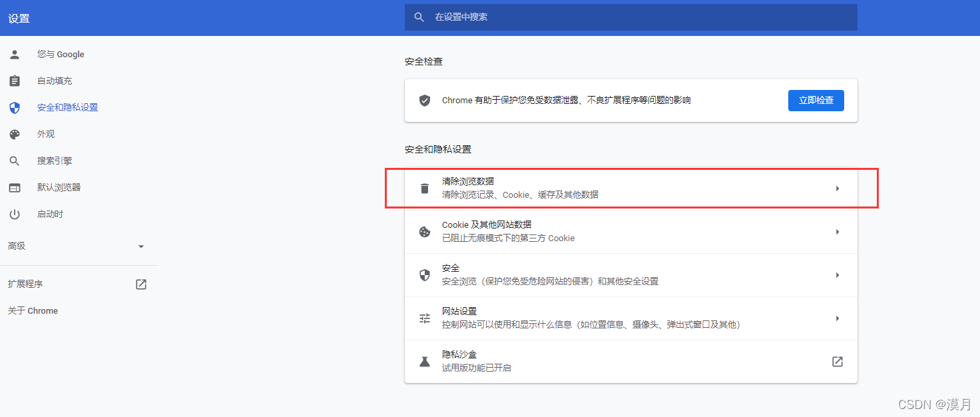The width and height of the screenshot is (980, 417).
Task: Click the blue shield icon in sidebar
Action: (15, 108)
